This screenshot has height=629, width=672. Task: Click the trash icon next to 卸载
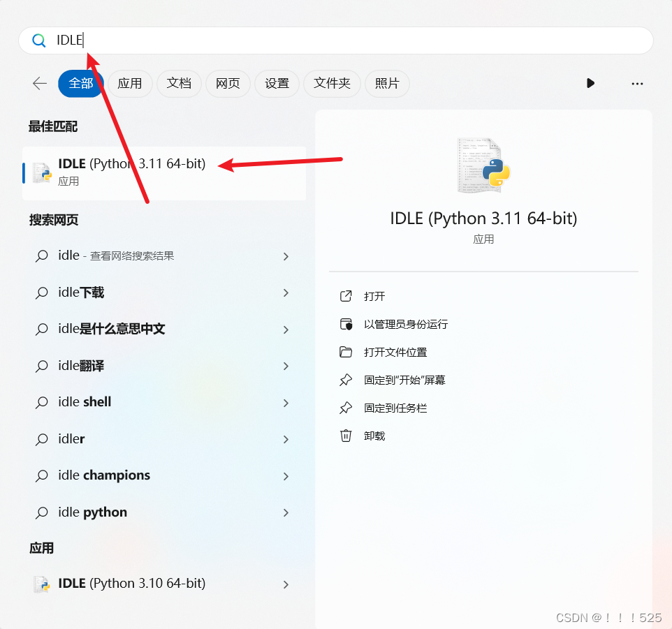346,436
